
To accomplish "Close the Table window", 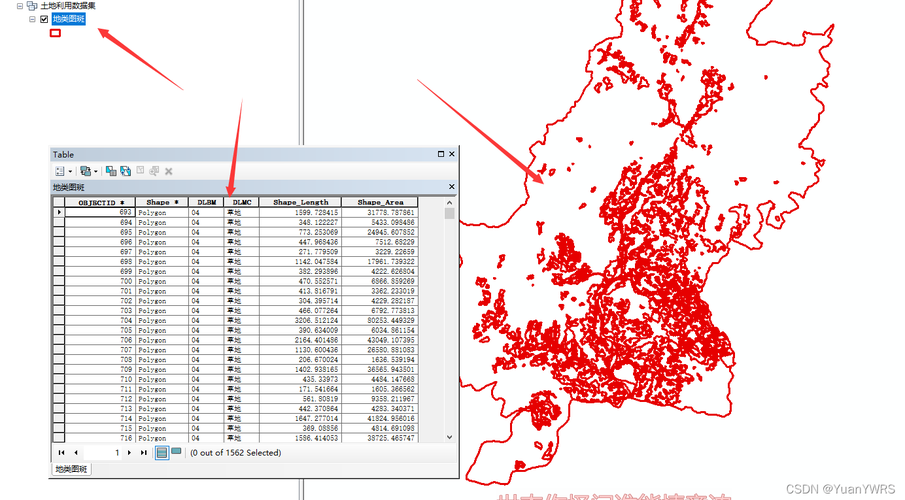I will click(452, 154).
